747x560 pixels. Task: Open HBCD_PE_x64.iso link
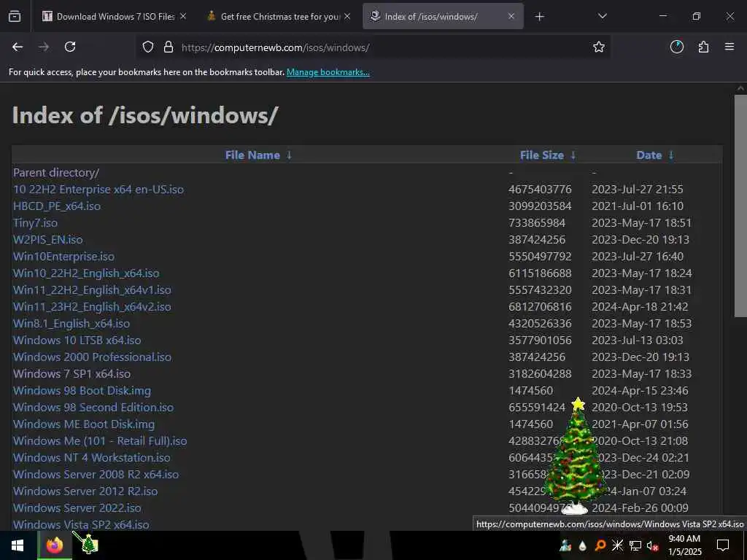coord(57,206)
